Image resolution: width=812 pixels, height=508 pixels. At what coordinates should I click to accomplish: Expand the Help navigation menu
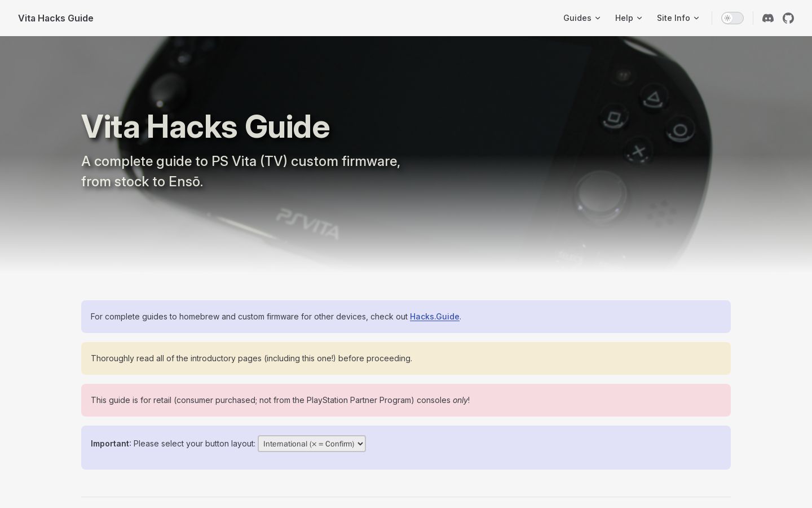pyautogui.click(x=629, y=18)
